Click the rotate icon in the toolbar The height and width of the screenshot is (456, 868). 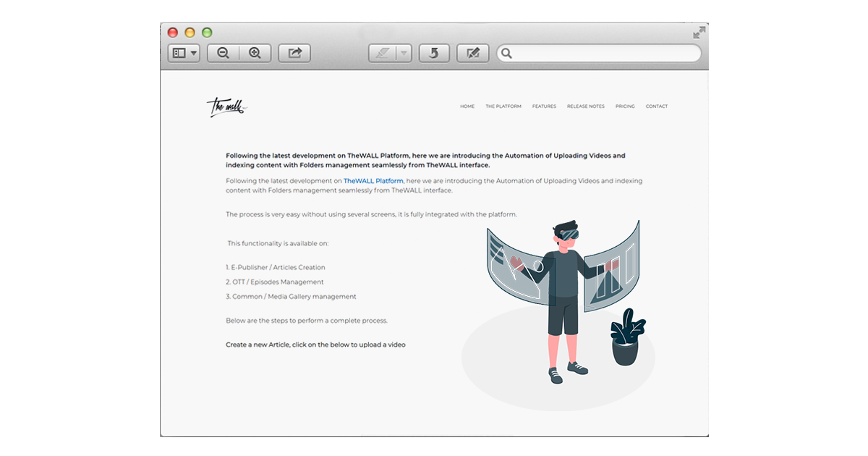pyautogui.click(x=434, y=53)
